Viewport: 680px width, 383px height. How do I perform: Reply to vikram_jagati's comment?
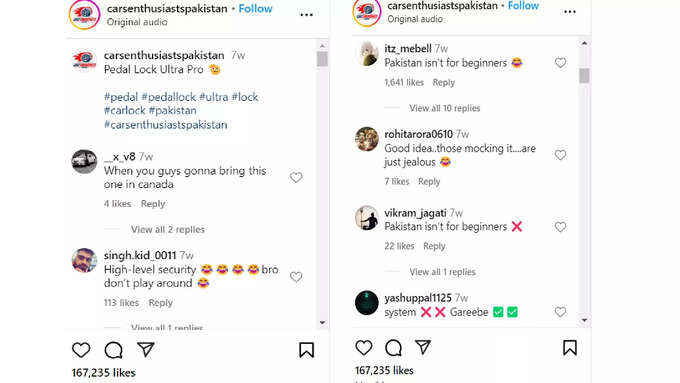click(434, 246)
